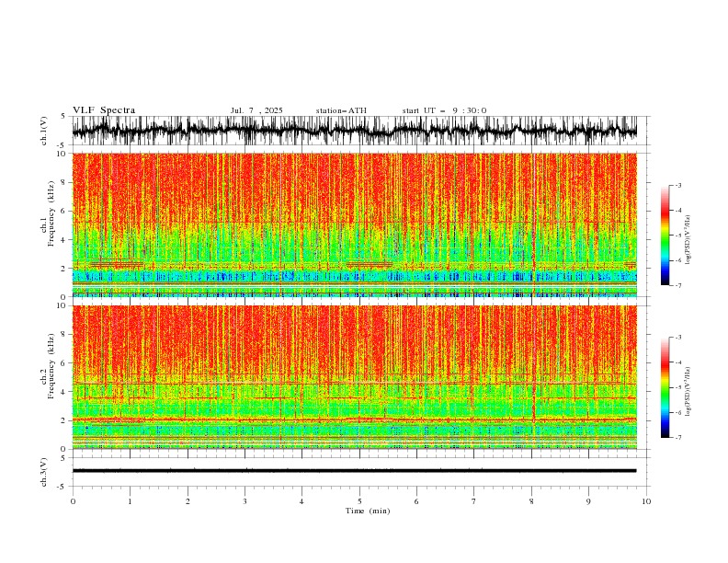Screen dimensions: 728x563
Task: Click the ch.2 spectrogram panel
Action: [x=354, y=377]
